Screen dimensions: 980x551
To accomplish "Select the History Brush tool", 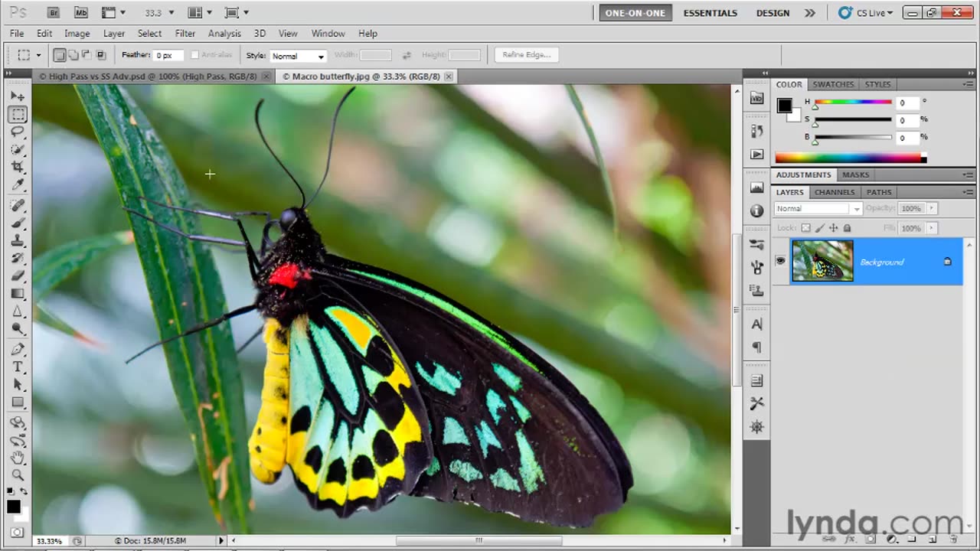I will 18,259.
